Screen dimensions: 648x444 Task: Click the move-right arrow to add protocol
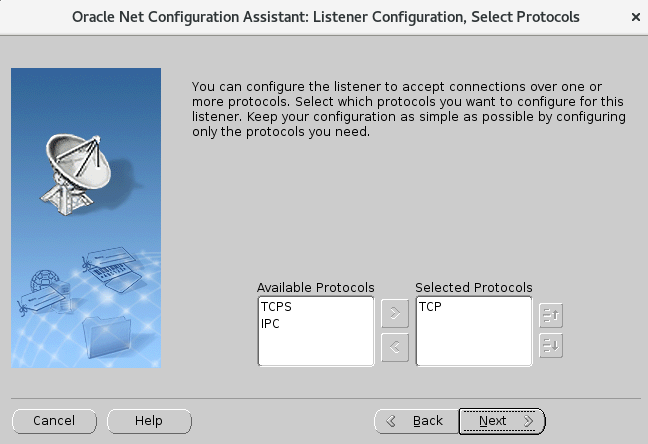click(395, 313)
